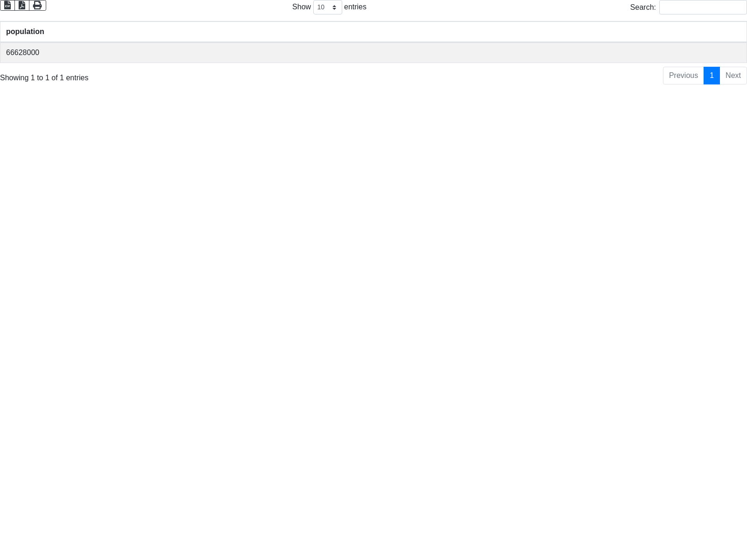The height and width of the screenshot is (560, 747).
Task: Go to the Next page
Action: [733, 76]
